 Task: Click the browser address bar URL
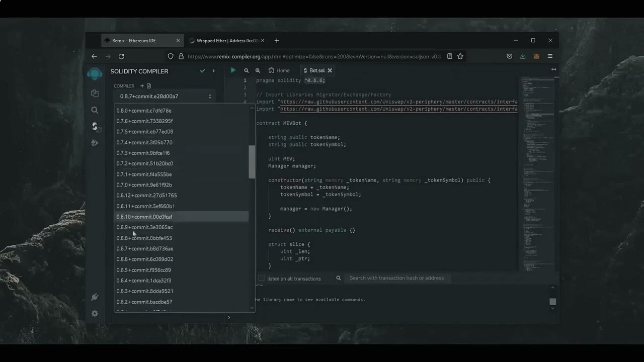click(314, 56)
